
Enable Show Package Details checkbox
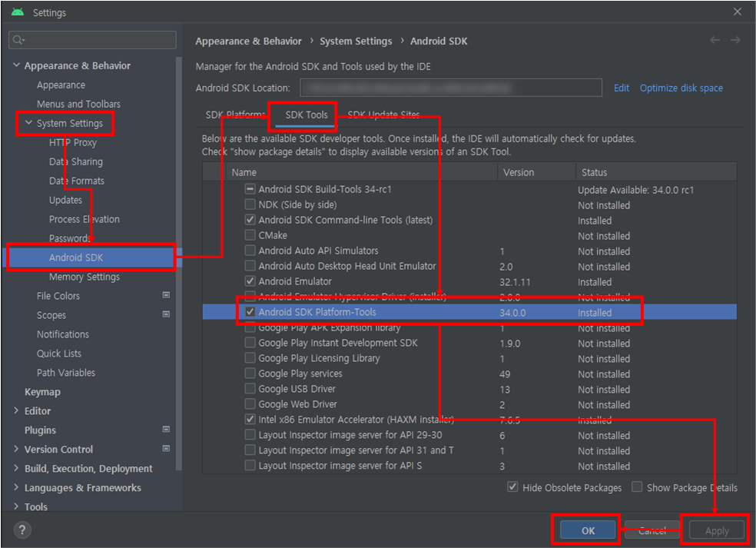click(x=637, y=487)
